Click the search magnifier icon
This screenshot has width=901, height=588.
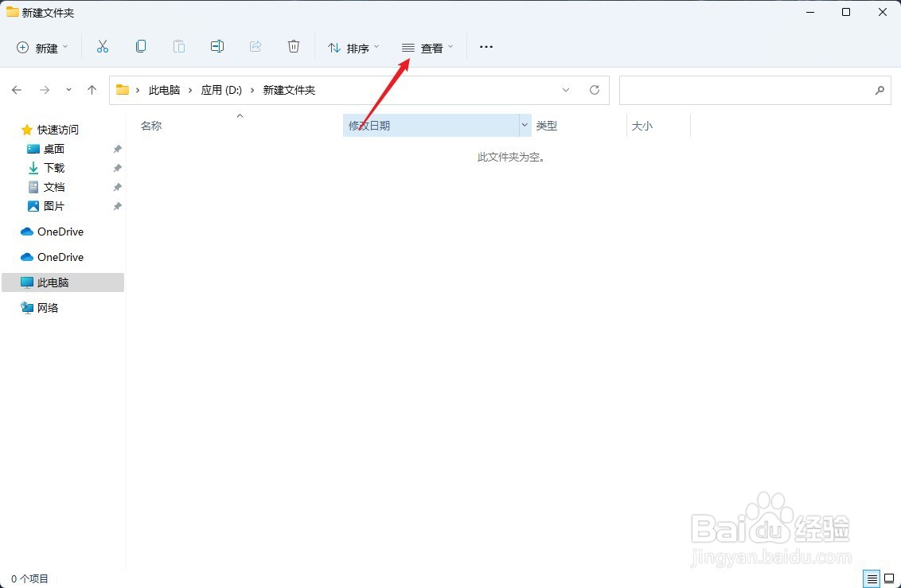(880, 90)
